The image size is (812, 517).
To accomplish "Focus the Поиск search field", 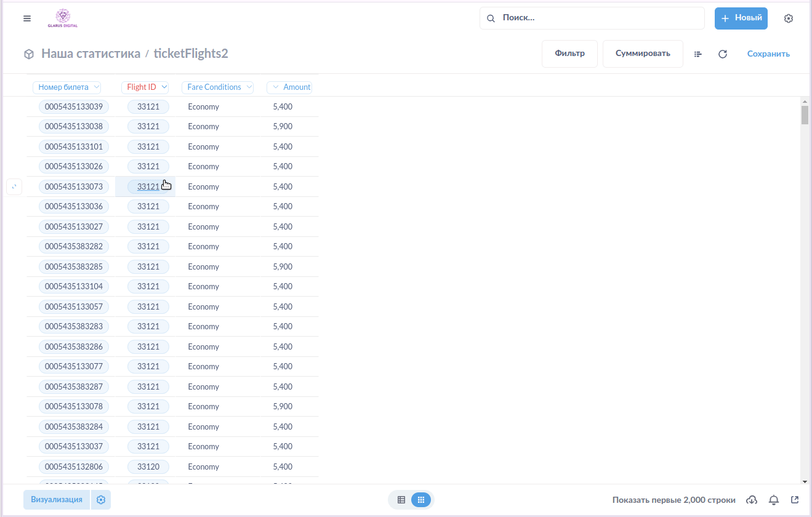I will (592, 18).
